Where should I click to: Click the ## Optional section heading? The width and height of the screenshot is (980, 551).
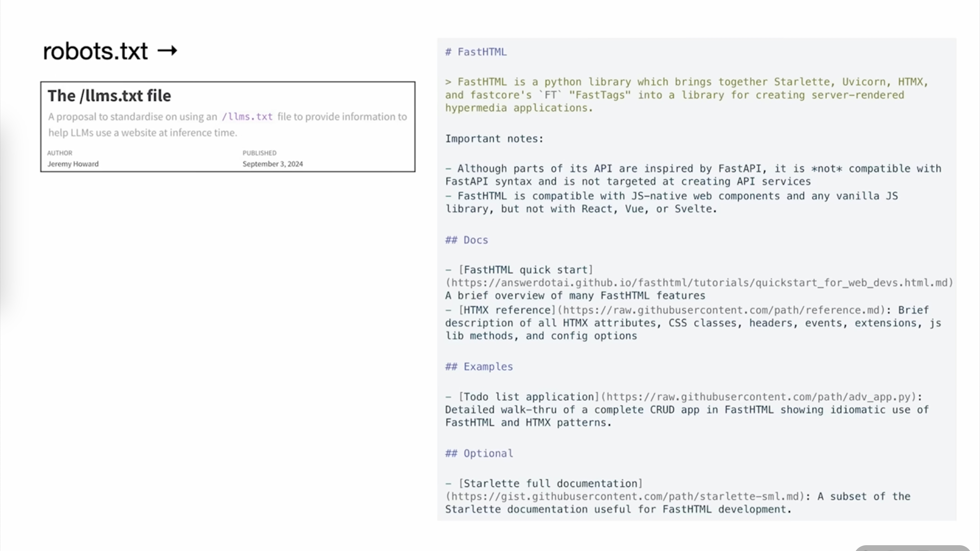pyautogui.click(x=479, y=453)
